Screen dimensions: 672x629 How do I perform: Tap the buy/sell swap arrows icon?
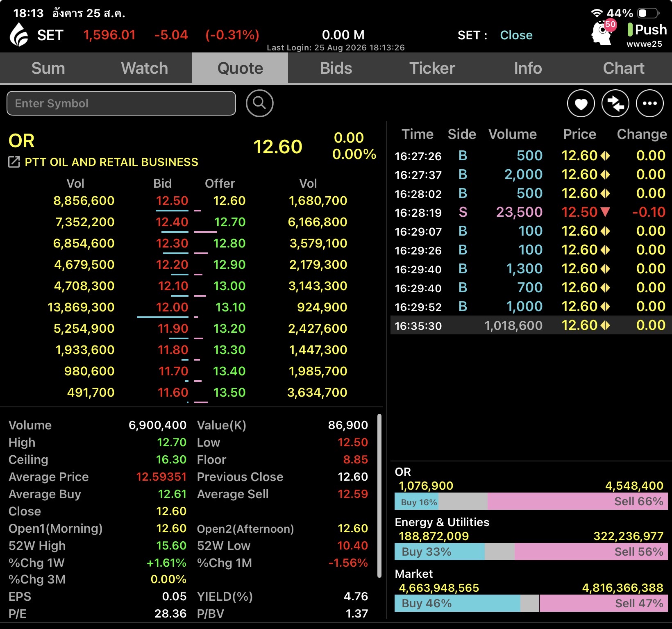pos(615,103)
